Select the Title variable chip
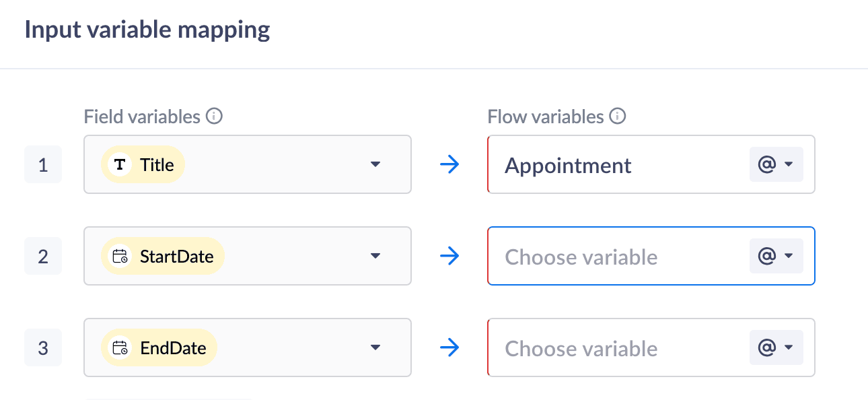 (156, 165)
